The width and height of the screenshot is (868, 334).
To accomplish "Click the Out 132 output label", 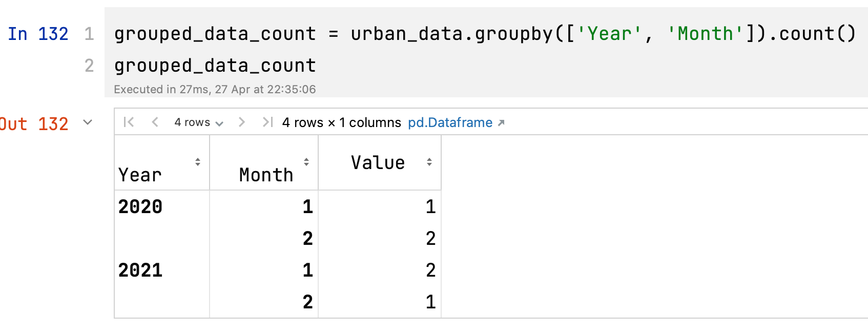I will (x=34, y=124).
